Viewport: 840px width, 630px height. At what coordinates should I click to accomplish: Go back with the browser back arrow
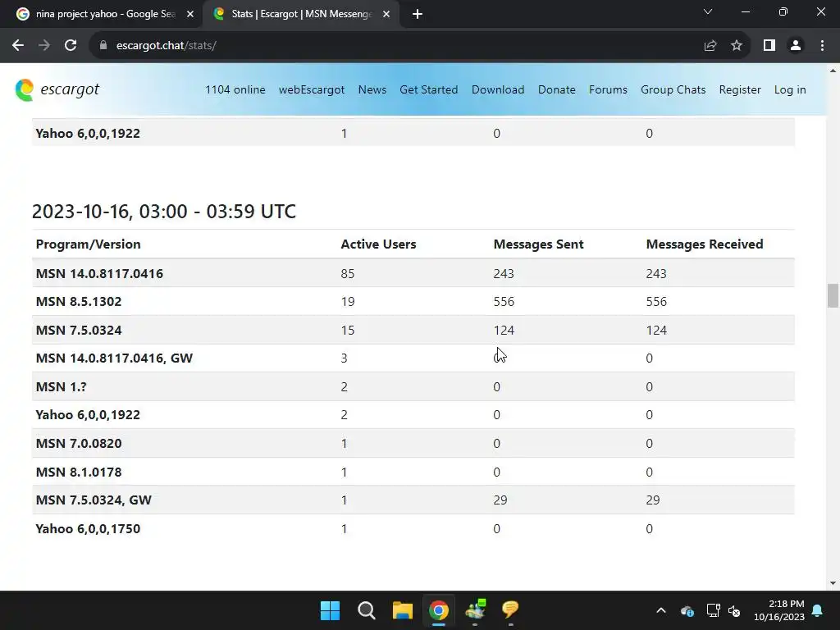click(x=18, y=46)
